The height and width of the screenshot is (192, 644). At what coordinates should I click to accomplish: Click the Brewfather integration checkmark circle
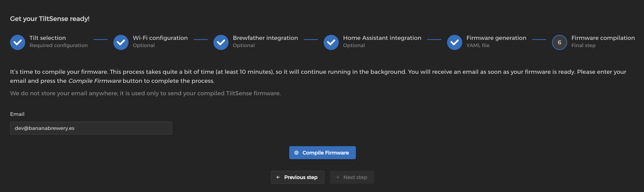click(221, 42)
